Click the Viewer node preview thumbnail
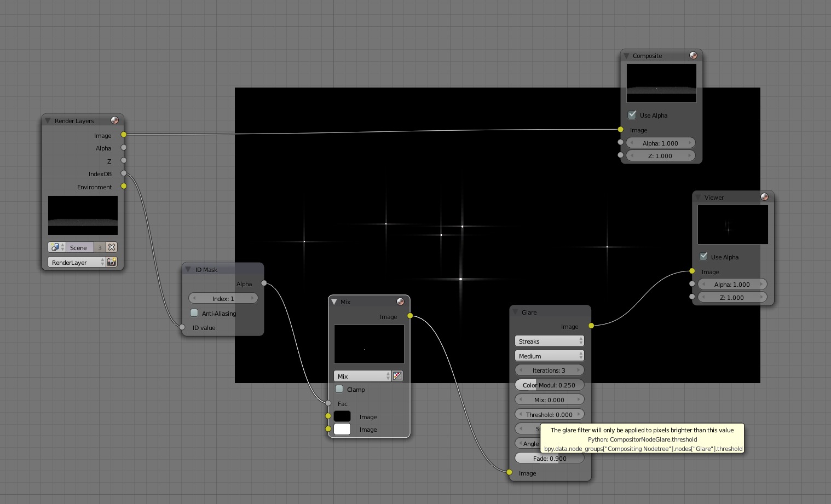The image size is (831, 504). pyautogui.click(x=733, y=225)
